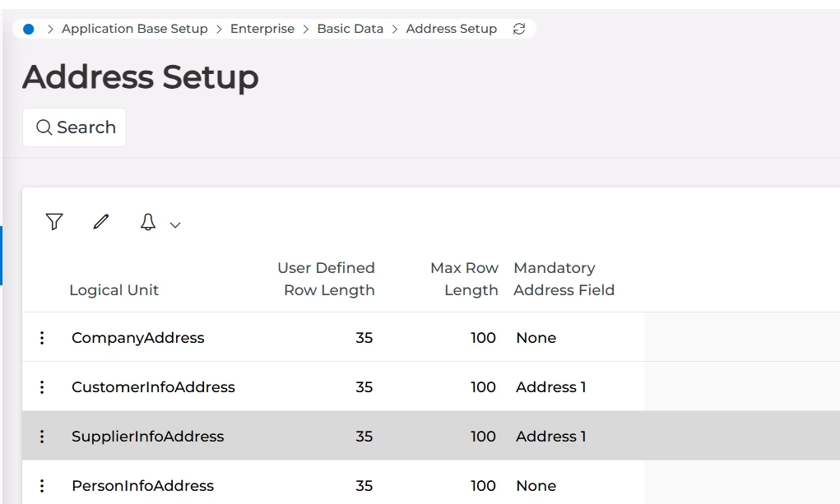Go to Application Base Setup breadcrumb
The image size is (840, 504).
[x=135, y=29]
